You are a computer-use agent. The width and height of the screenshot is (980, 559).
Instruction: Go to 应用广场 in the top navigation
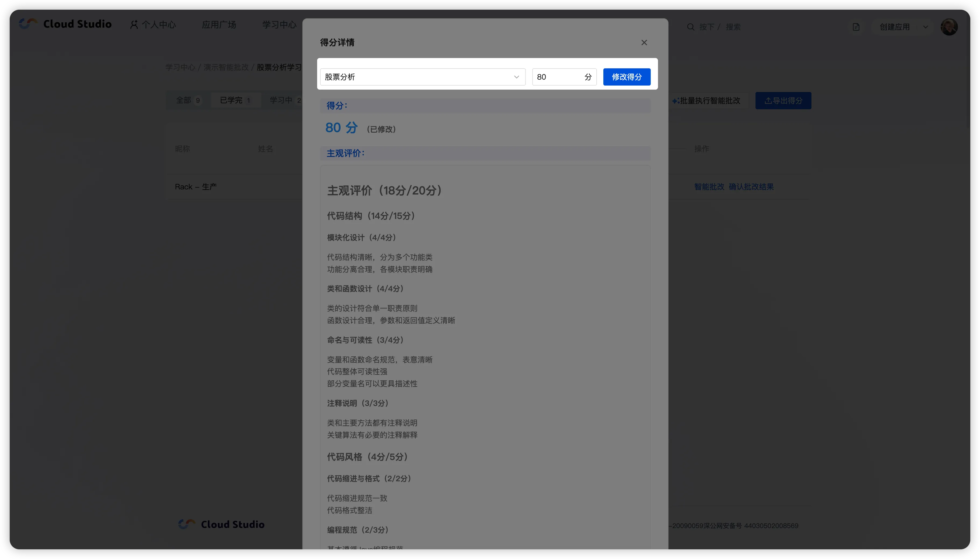(219, 25)
